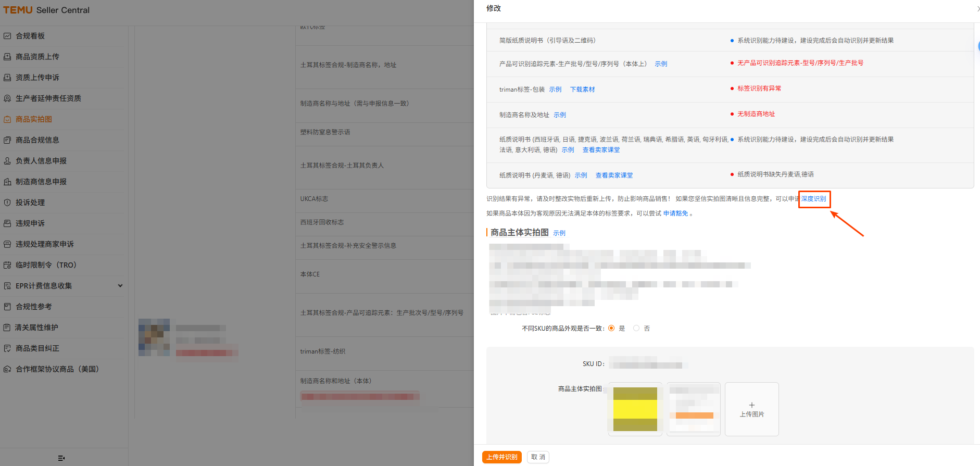Click 示例 link in triman标签-包装 row
980x466 pixels.
555,90
